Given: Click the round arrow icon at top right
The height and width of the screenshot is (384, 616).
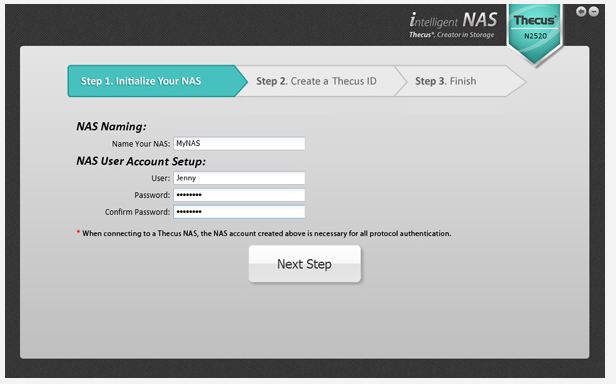Looking at the screenshot, I should (x=581, y=11).
